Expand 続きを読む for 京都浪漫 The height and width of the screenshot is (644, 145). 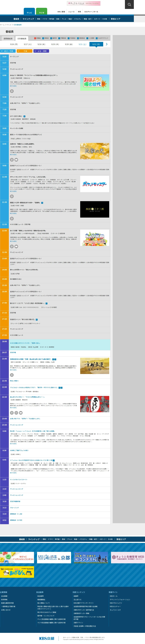(x=13, y=370)
